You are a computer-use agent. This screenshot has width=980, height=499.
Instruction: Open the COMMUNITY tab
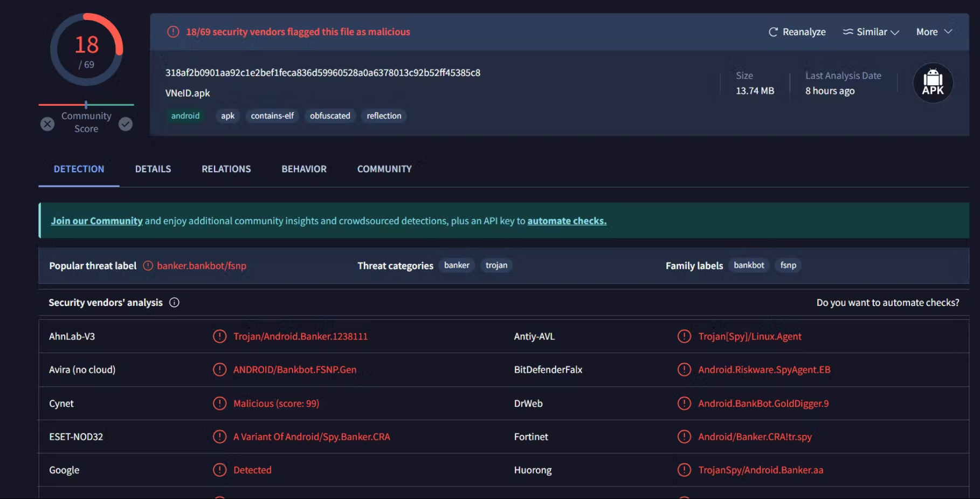click(x=384, y=169)
